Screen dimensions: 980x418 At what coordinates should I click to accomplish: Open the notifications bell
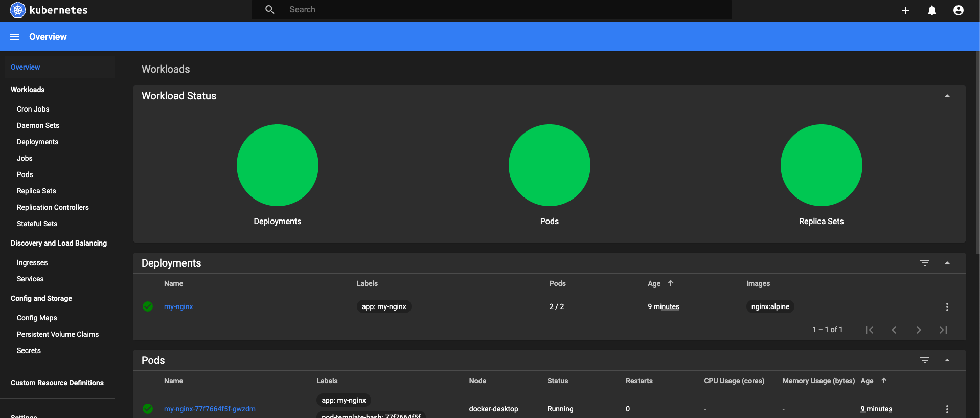932,10
